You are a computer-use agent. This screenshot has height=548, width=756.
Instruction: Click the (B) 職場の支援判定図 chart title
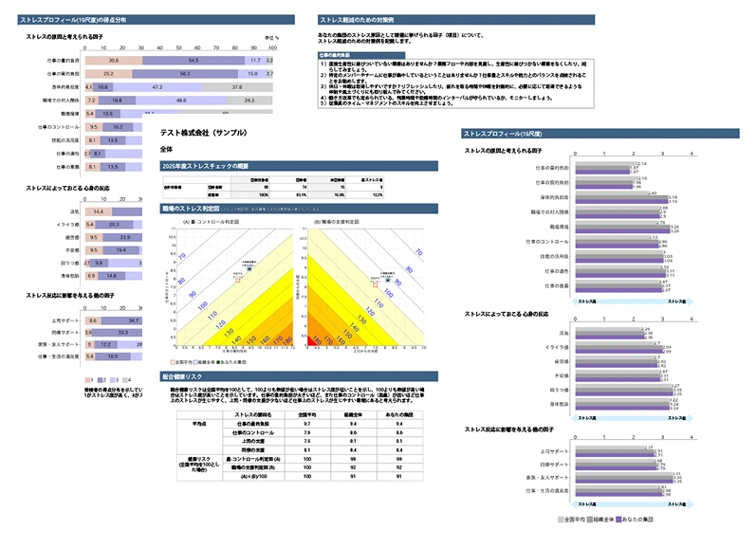tap(337, 222)
